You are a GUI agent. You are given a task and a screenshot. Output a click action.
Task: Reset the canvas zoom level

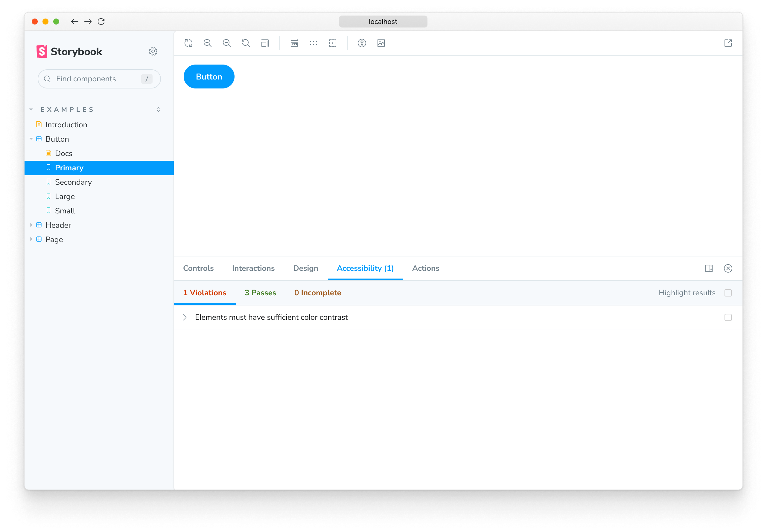coord(246,43)
